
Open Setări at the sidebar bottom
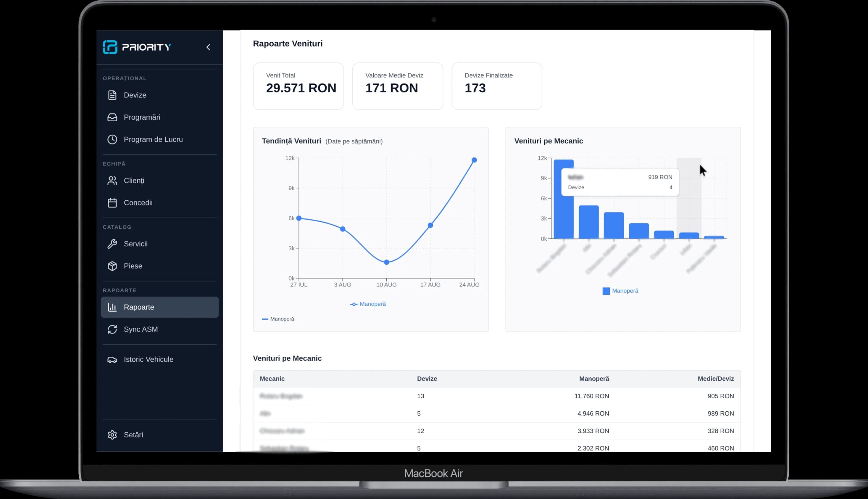point(160,434)
